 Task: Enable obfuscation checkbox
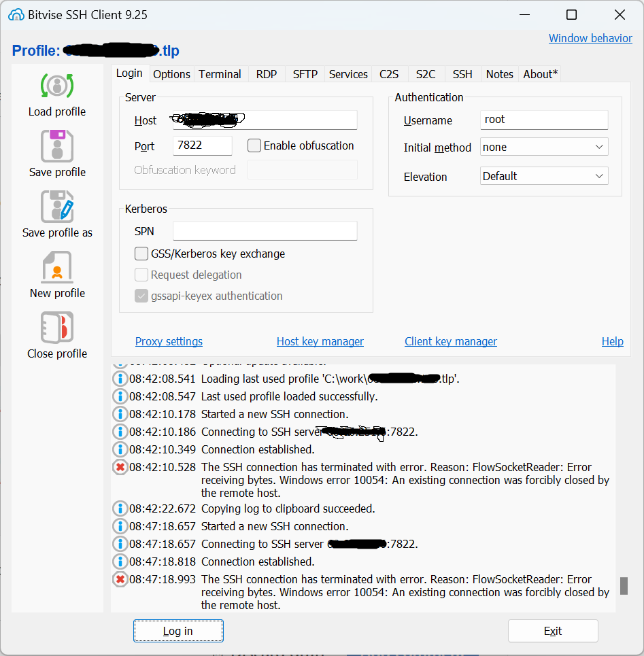(x=254, y=145)
